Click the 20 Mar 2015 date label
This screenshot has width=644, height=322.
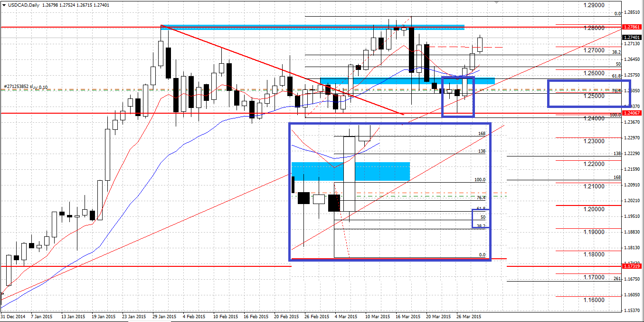[438, 316]
